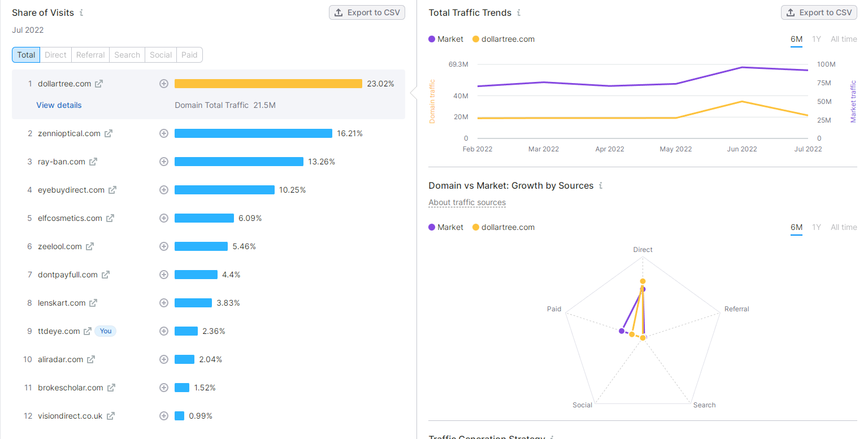Open dollartree.com external link icon
868x439 pixels.
click(99, 84)
